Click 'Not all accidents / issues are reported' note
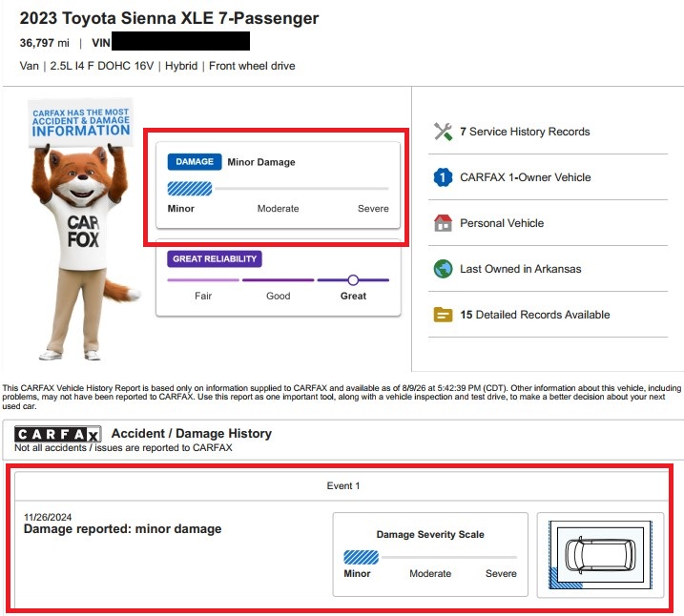The width and height of the screenshot is (684, 616). (123, 448)
